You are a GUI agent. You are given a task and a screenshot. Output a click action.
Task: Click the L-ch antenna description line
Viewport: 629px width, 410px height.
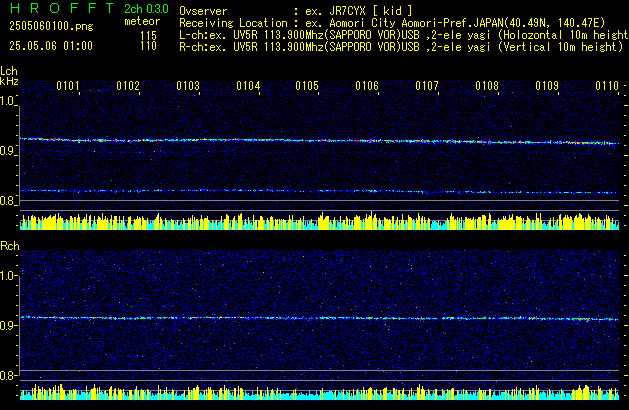click(404, 35)
